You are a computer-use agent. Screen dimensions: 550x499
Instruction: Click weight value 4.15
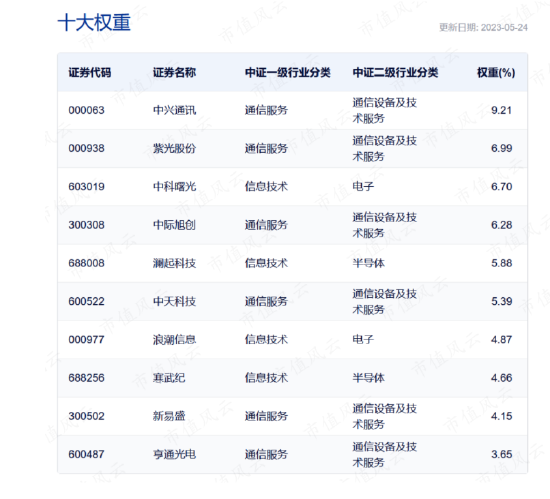tap(502, 416)
